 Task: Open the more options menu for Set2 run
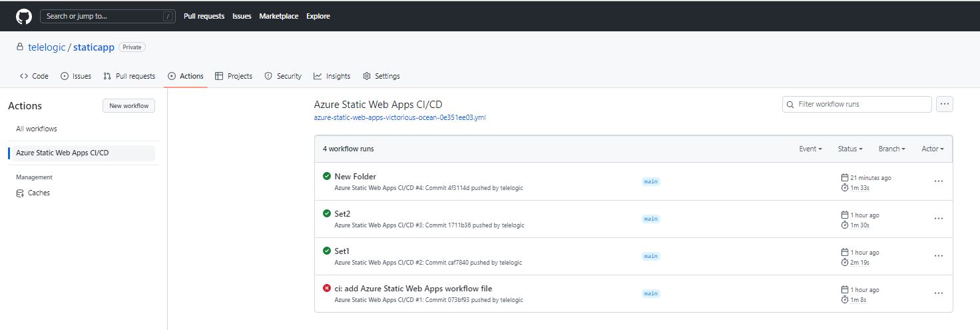pos(939,219)
